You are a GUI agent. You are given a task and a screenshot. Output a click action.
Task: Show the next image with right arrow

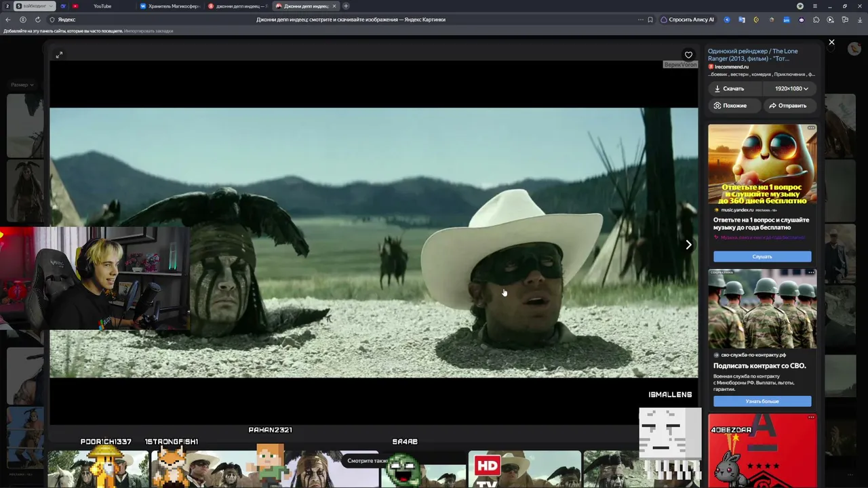click(688, 245)
